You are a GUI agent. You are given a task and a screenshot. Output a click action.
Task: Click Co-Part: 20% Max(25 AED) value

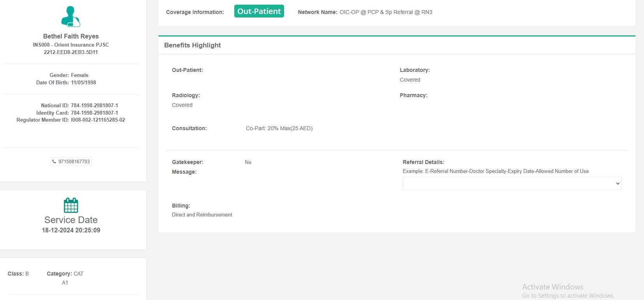(279, 128)
